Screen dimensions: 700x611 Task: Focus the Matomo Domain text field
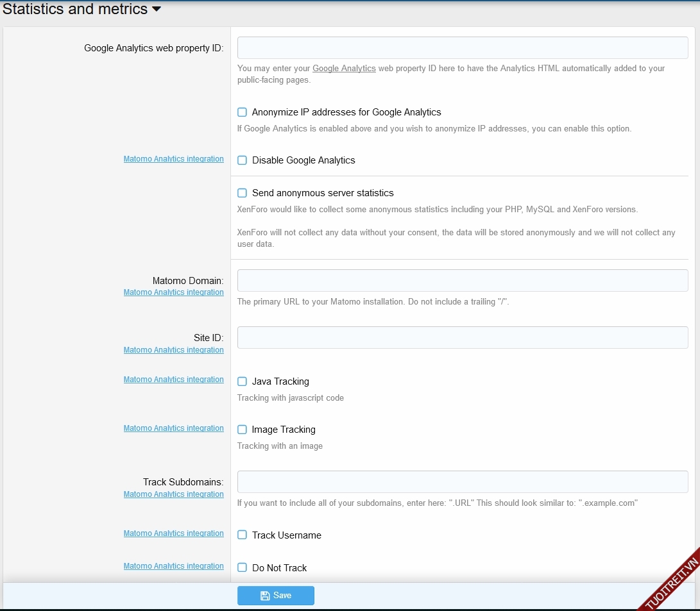tap(462, 281)
